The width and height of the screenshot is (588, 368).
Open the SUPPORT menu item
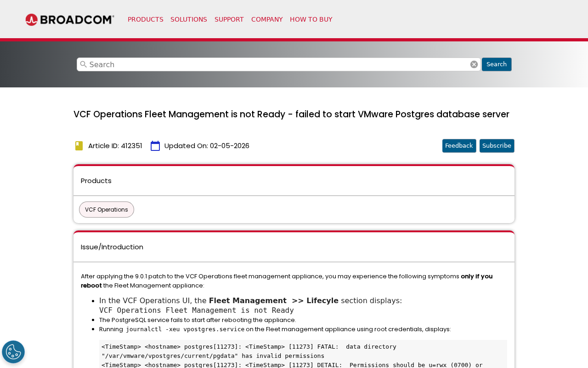[229, 19]
